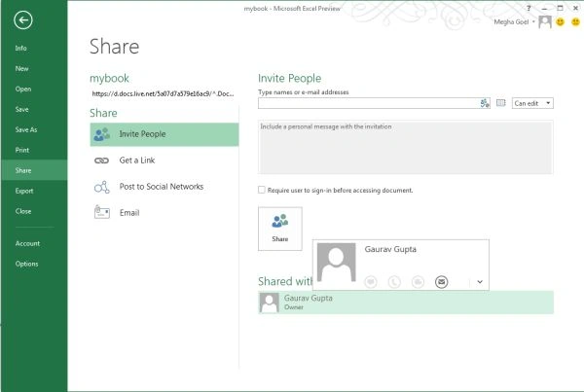This screenshot has width=584, height=392.
Task: Open Options in the backstage menu
Action: (27, 264)
